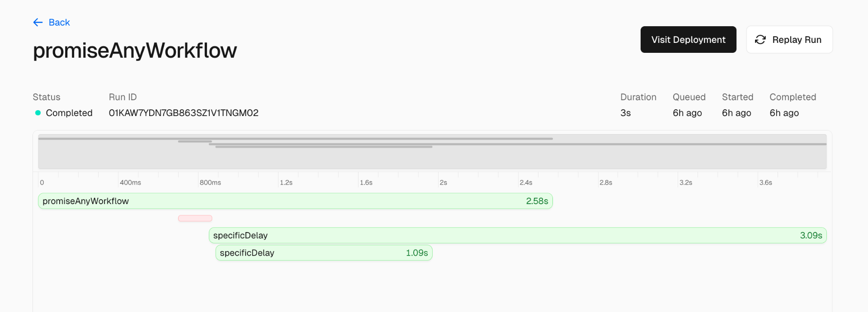Click the Completed time value
This screenshot has width=868, height=312.
pyautogui.click(x=784, y=113)
